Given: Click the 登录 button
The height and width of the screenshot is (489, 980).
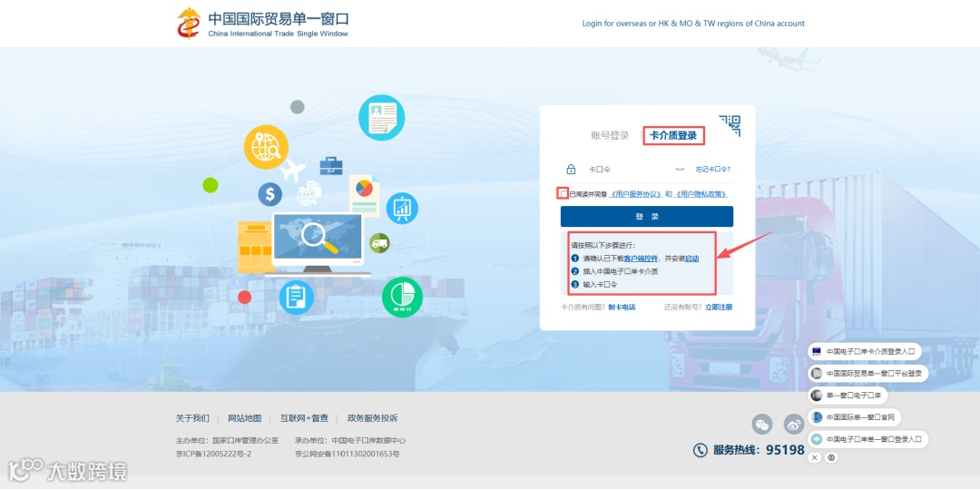Looking at the screenshot, I should point(647,217).
